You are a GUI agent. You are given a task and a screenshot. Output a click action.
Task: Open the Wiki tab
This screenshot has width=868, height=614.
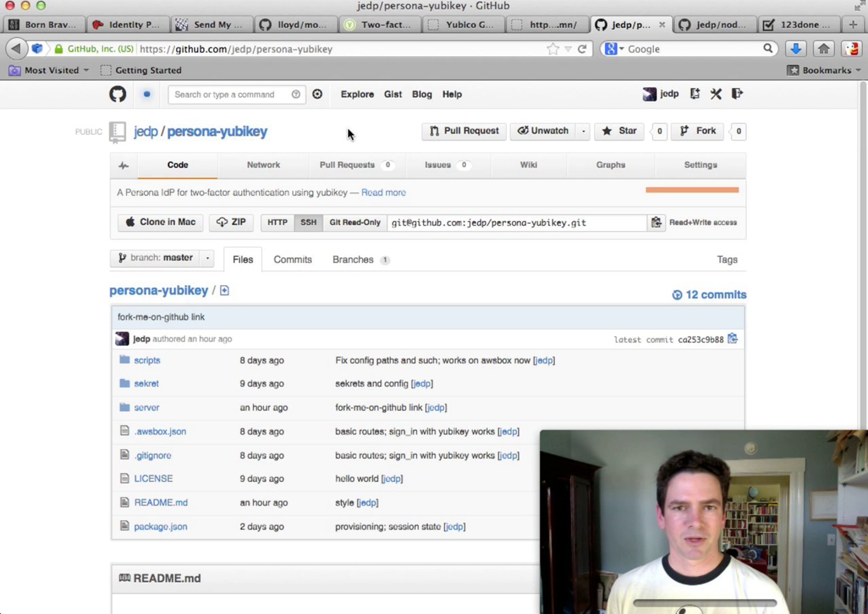click(x=529, y=165)
